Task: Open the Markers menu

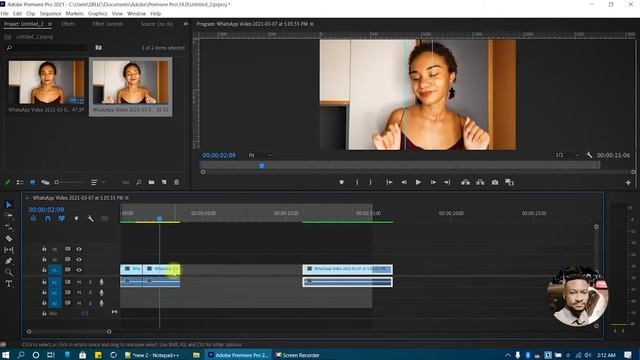Action: pyautogui.click(x=74, y=13)
